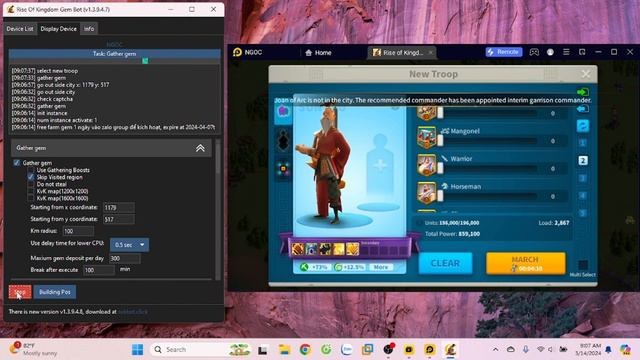Tap the second commander skill icon
Image resolution: width=640 pixels, height=360 pixels.
(311, 249)
